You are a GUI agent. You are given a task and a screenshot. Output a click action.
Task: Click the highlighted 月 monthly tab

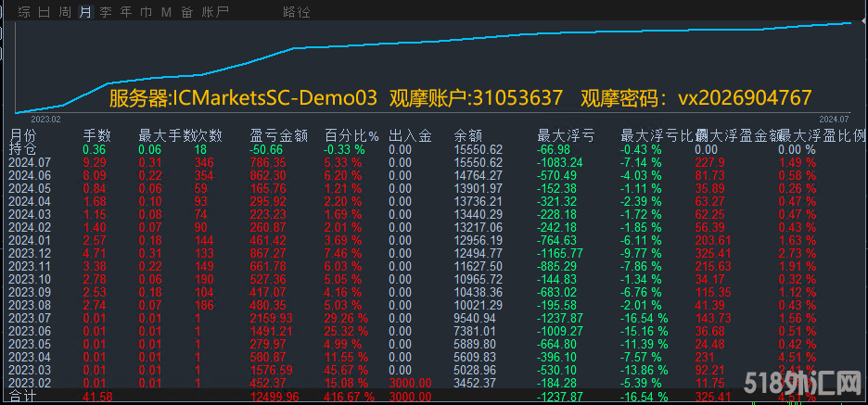click(x=85, y=12)
